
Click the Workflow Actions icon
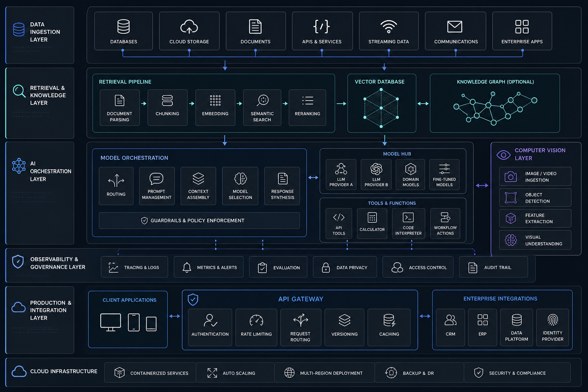click(445, 217)
